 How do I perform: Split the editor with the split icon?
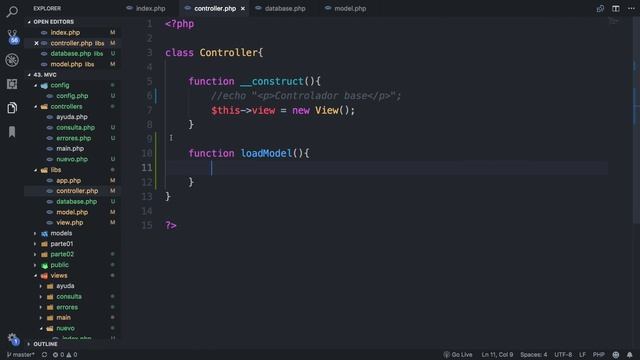coord(616,9)
